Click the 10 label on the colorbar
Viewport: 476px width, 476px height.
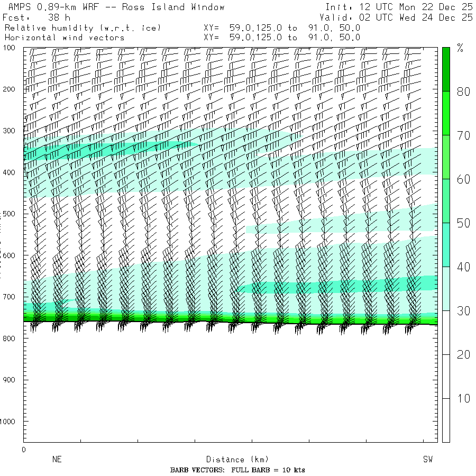pos(463,398)
